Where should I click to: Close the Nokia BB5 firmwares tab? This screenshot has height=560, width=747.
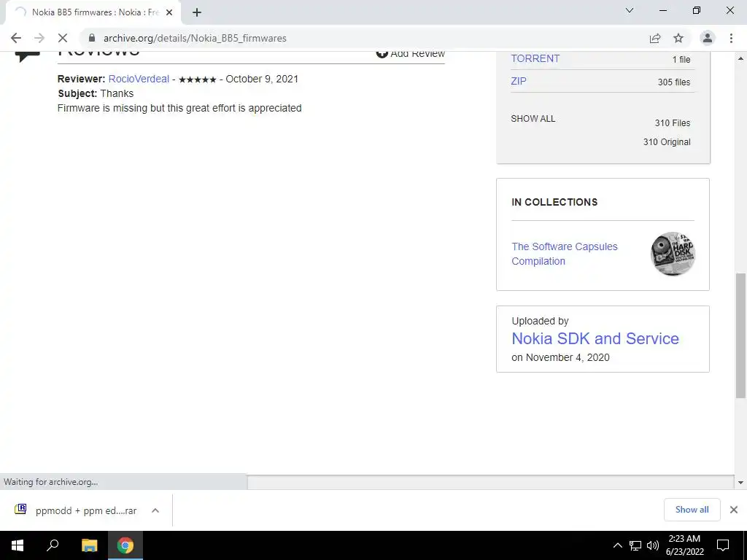point(169,12)
